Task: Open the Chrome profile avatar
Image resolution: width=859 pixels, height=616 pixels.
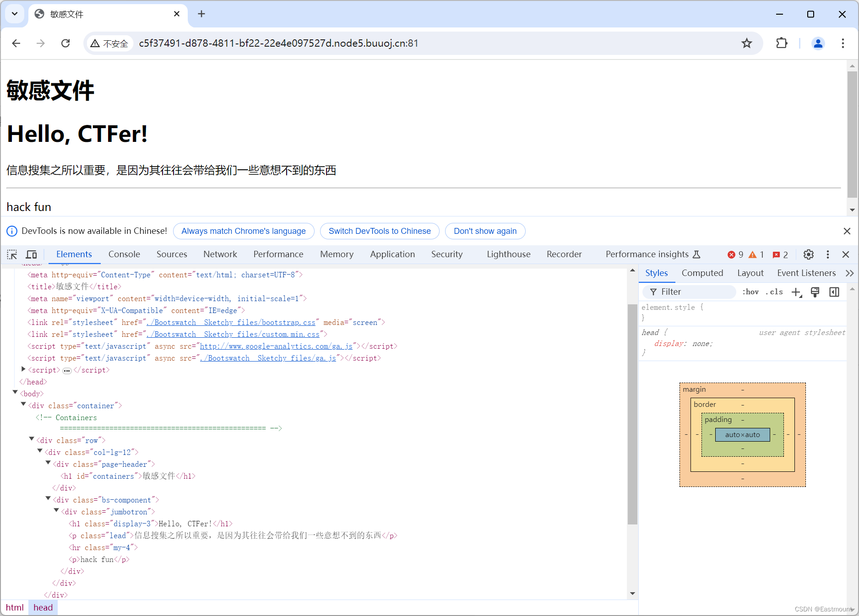Action: [x=818, y=43]
